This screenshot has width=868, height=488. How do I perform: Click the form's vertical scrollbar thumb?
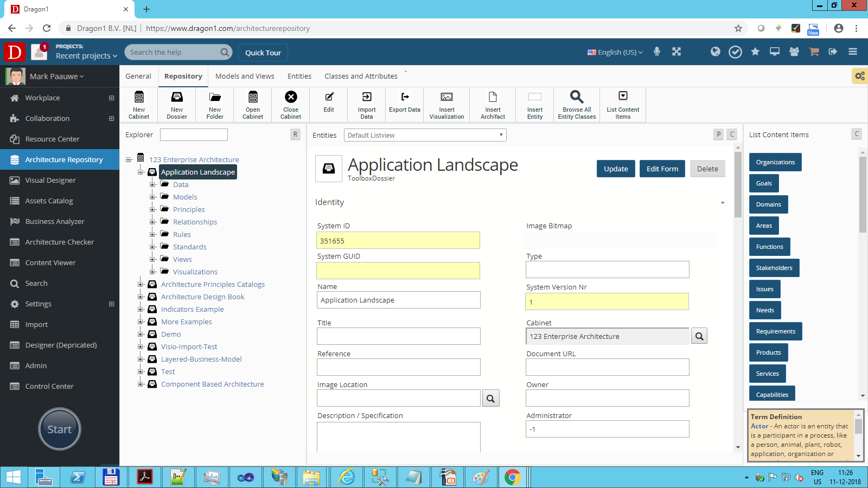point(738,184)
